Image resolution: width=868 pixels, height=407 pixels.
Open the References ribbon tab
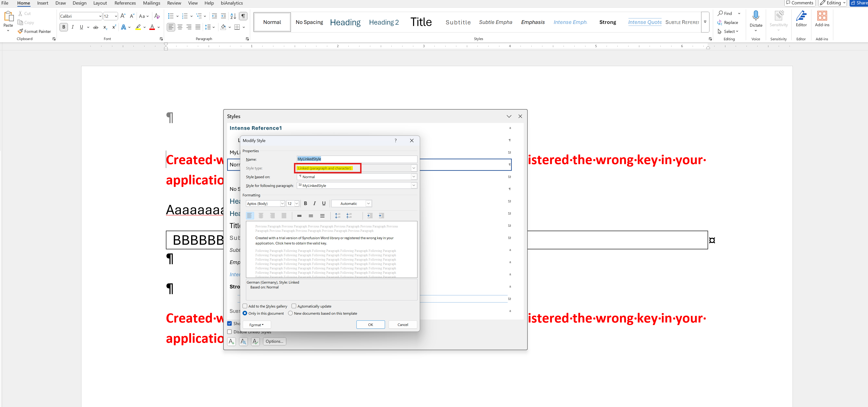point(125,3)
